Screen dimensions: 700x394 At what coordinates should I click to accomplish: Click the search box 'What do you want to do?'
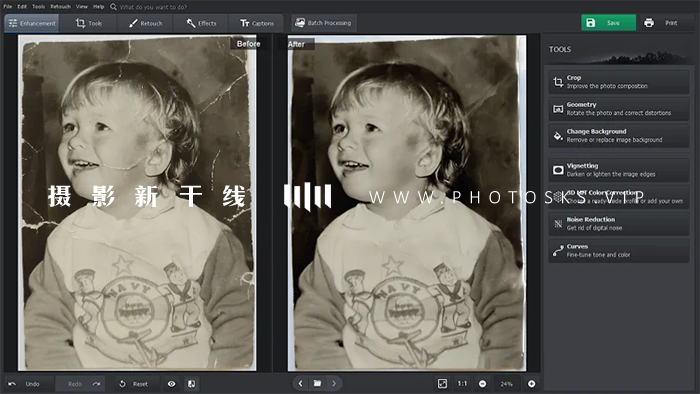(x=153, y=7)
